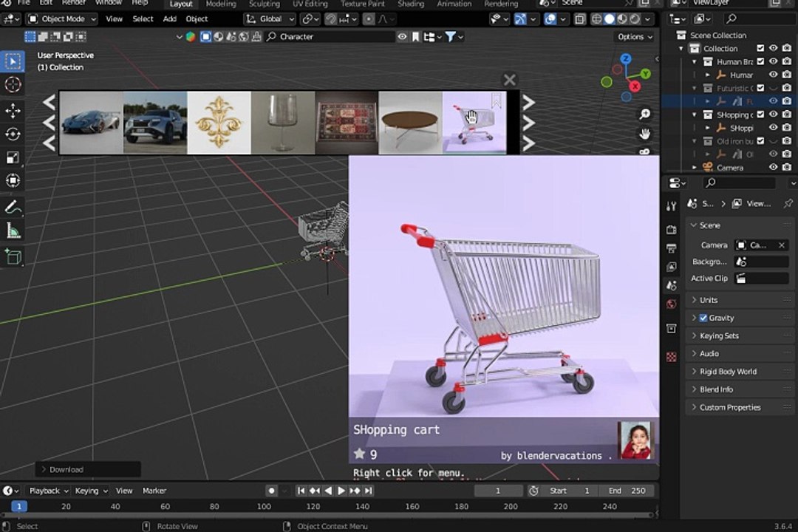Image resolution: width=798 pixels, height=532 pixels.
Task: Play the animation forward
Action: click(341, 491)
